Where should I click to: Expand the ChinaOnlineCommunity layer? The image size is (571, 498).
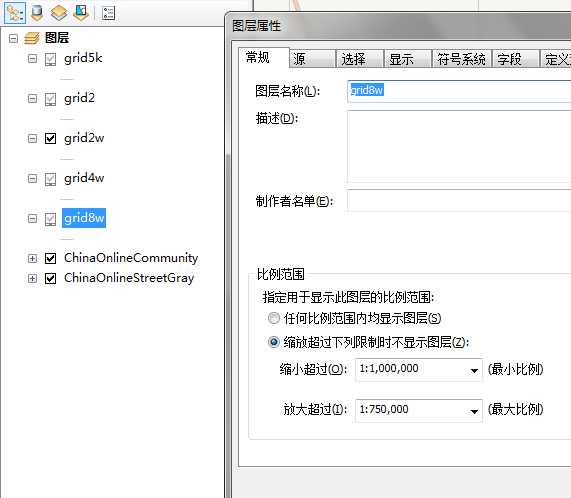pos(32,258)
